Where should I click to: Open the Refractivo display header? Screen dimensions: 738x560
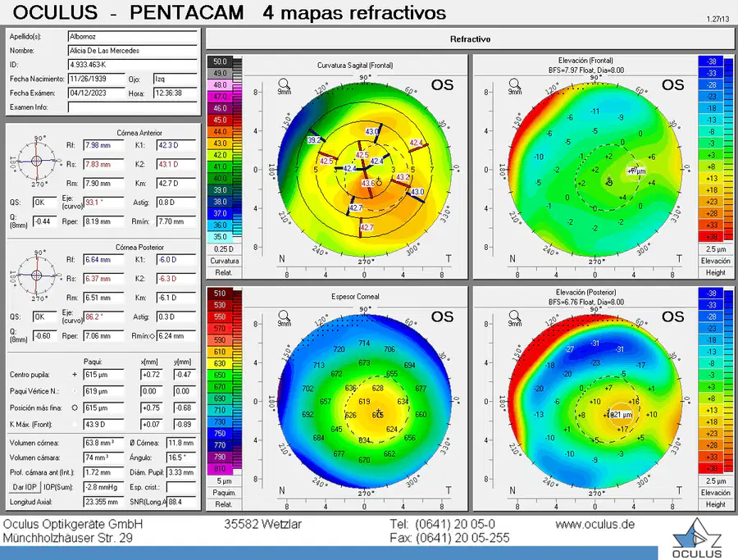pos(470,39)
